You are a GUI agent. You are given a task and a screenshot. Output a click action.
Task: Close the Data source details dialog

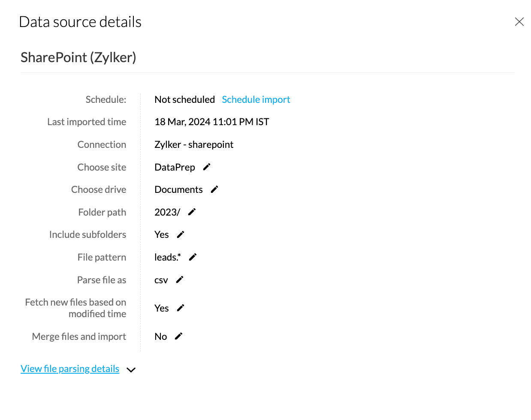[x=519, y=22]
